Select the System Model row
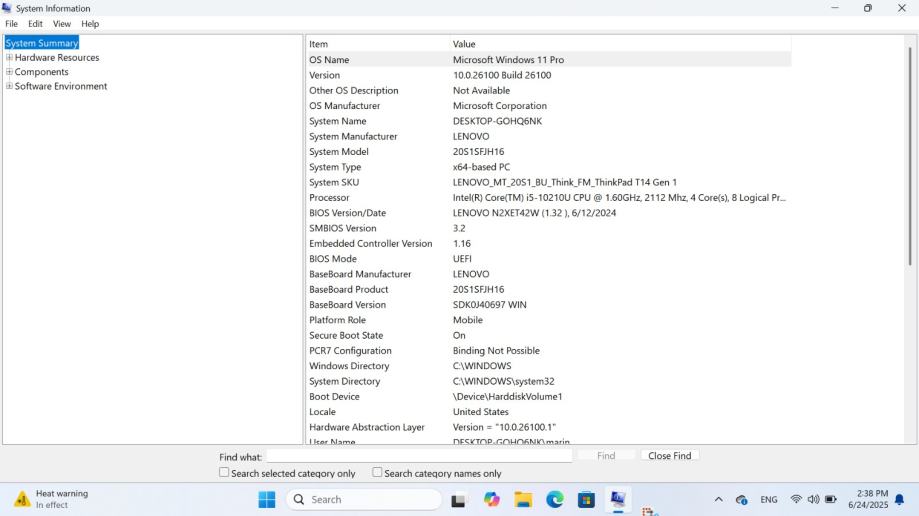This screenshot has width=919, height=516. tap(549, 151)
